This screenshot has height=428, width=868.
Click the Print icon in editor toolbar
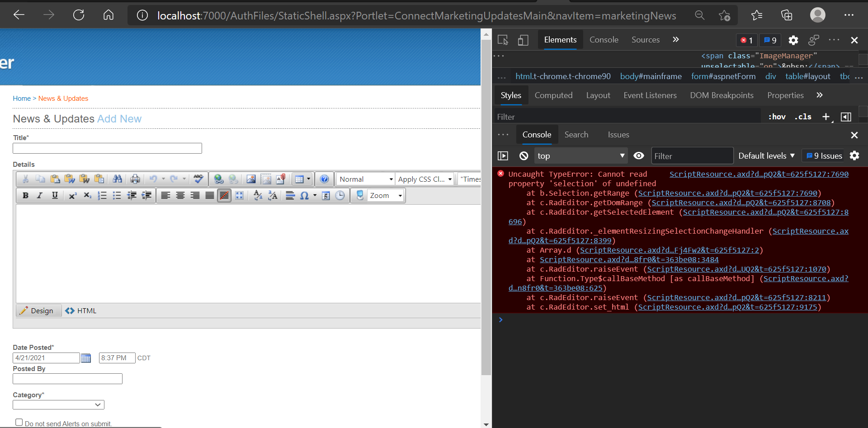(x=135, y=179)
